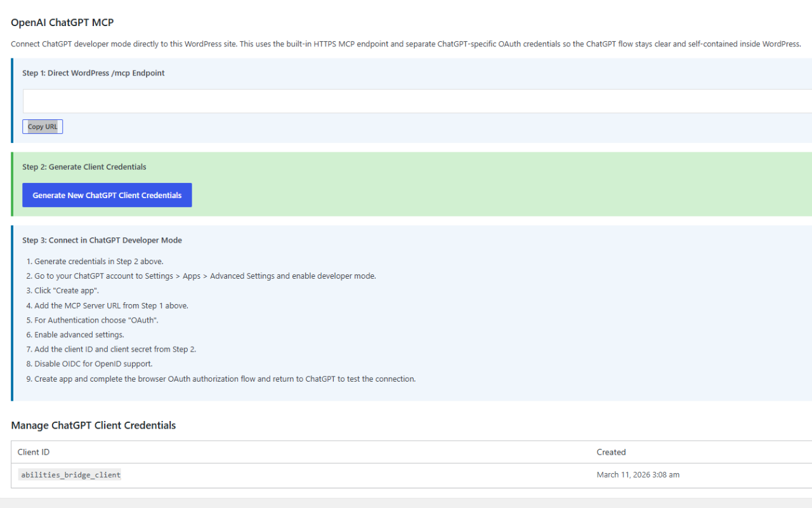This screenshot has width=812, height=508.
Task: Click the March 11, 2026 creation date
Action: (x=638, y=474)
